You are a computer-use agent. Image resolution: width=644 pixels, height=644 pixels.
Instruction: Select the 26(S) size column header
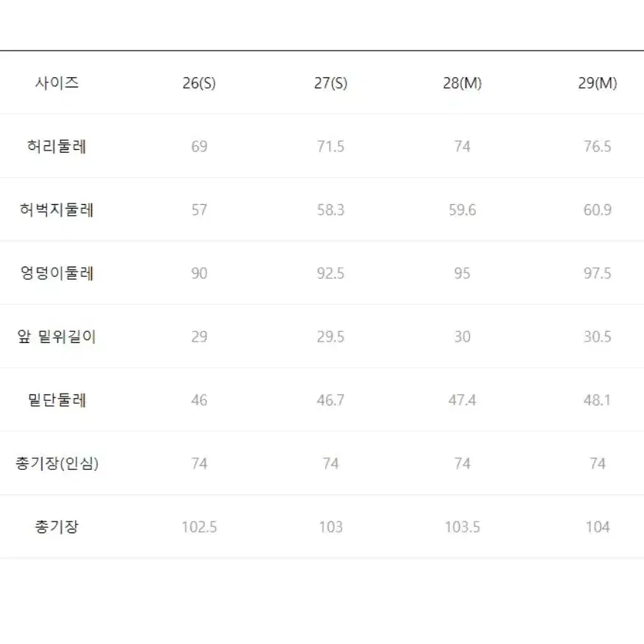(199, 83)
